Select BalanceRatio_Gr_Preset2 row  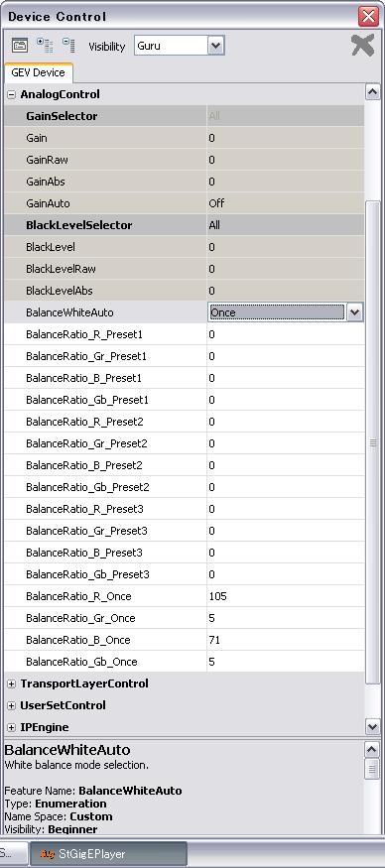tap(184, 443)
